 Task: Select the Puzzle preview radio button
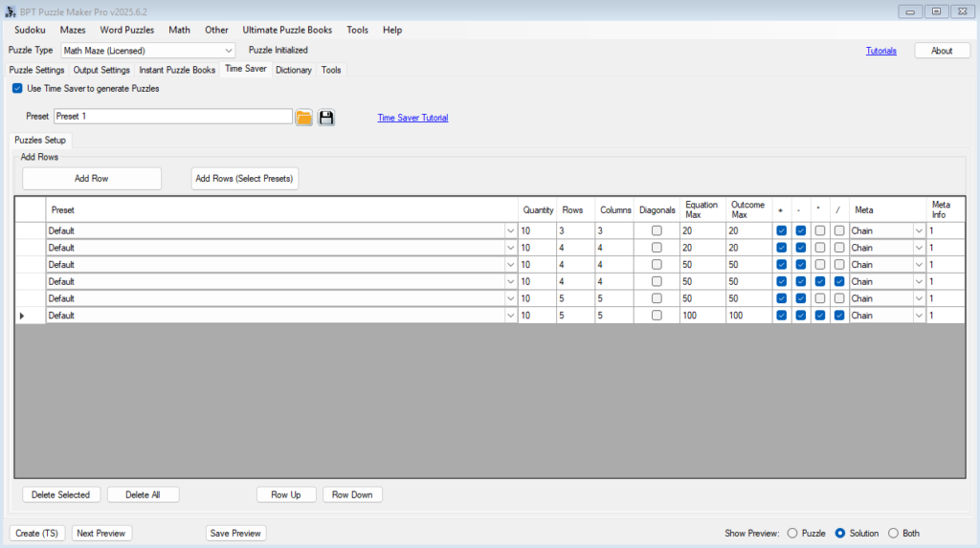[x=792, y=534]
